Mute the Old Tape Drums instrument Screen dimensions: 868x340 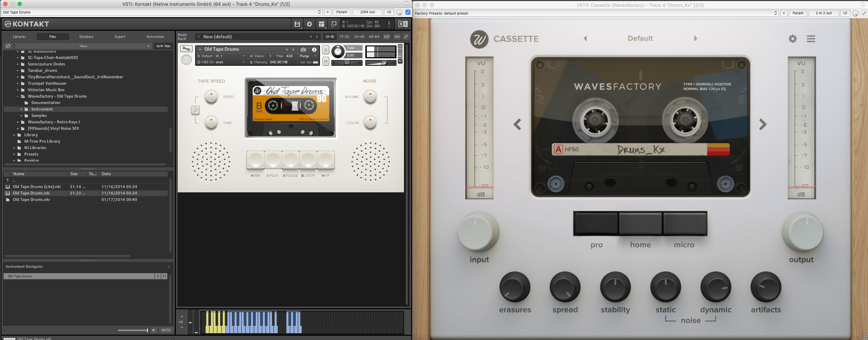click(x=326, y=61)
